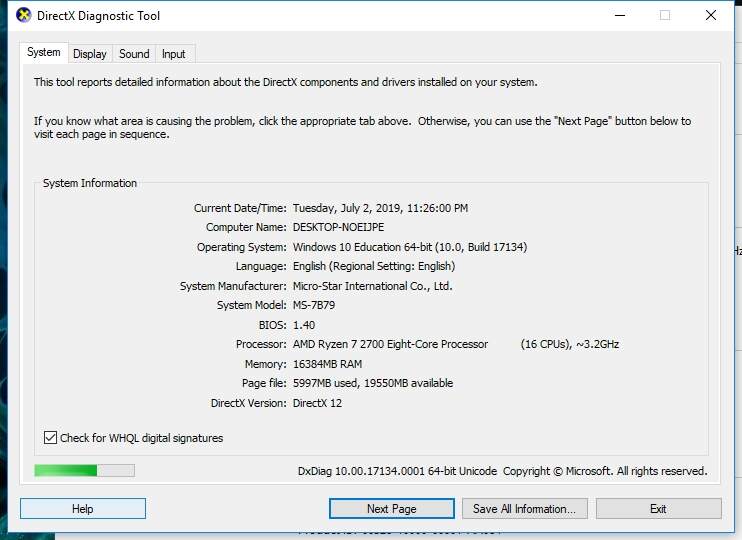Click the DirectX Diagnostic Tool title icon
Screen dimensions: 742x540
[x=23, y=15]
